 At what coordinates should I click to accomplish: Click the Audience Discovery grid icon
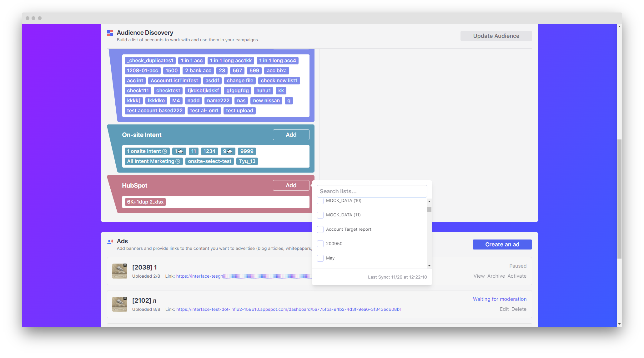110,33
